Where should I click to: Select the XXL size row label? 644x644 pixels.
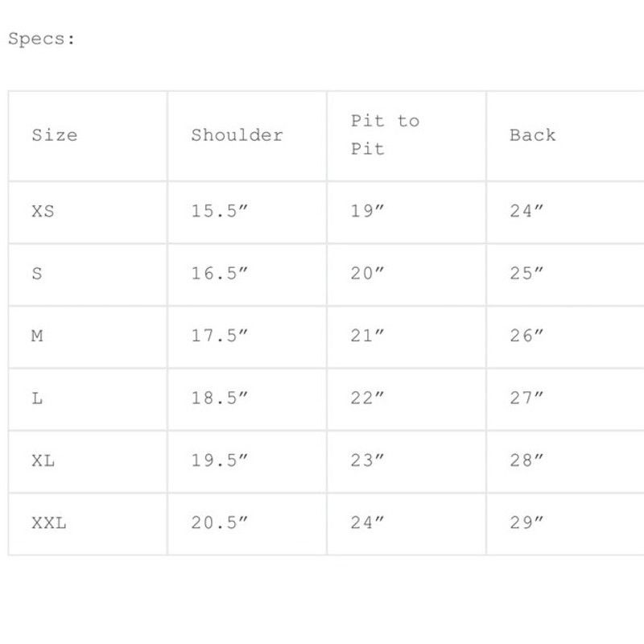(x=49, y=523)
